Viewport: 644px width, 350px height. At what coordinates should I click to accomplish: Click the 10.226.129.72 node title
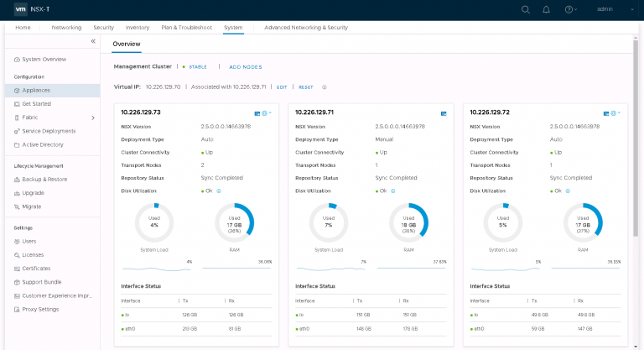[490, 112]
